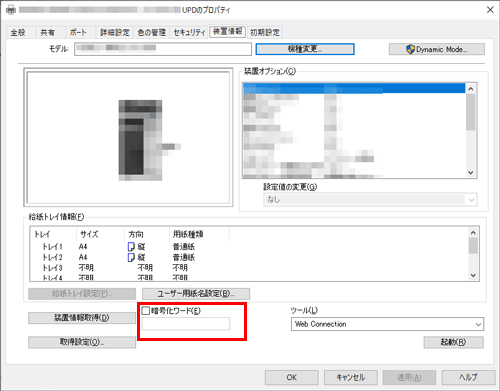Click the 機種変更 button
The height and width of the screenshot is (391, 500).
tap(305, 49)
